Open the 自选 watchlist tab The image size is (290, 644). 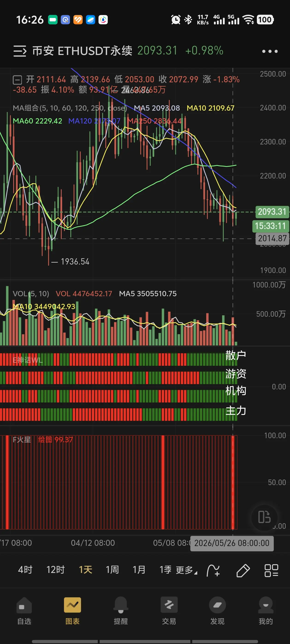[24, 611]
